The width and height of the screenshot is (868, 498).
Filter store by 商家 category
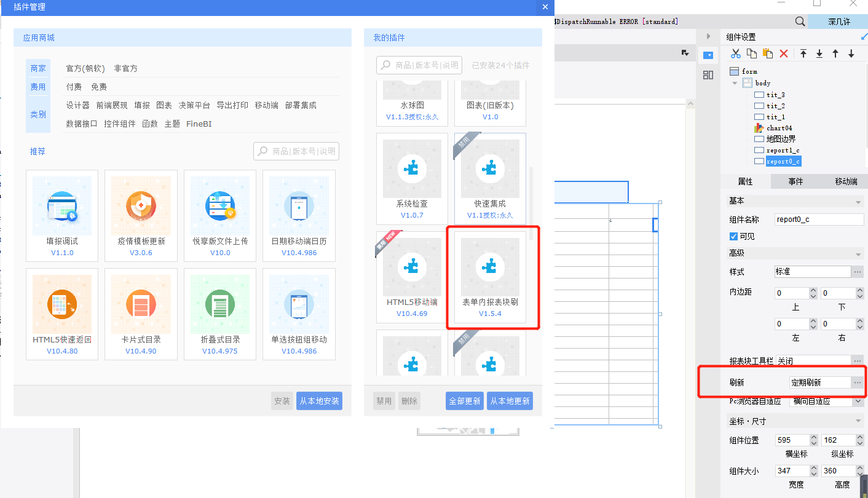38,68
